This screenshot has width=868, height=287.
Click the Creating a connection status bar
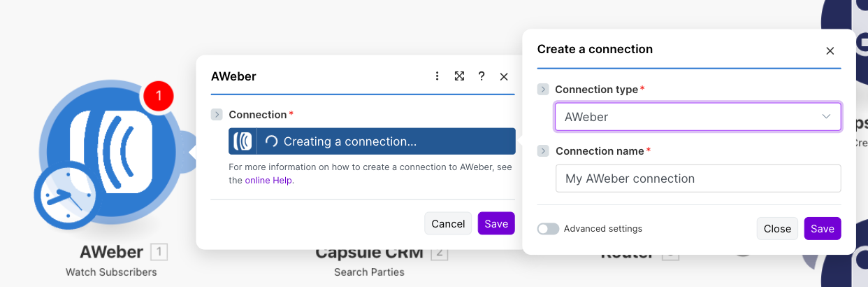[372, 141]
